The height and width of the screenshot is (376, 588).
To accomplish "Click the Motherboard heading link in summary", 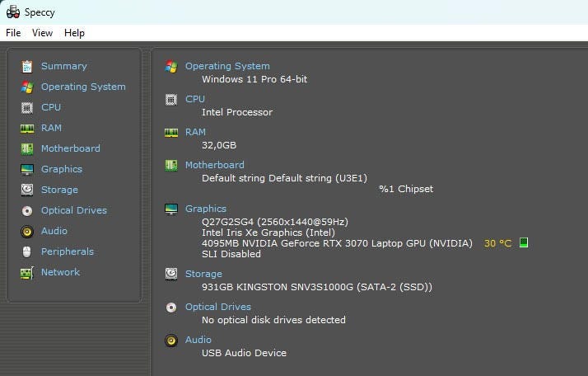I will tap(214, 165).
